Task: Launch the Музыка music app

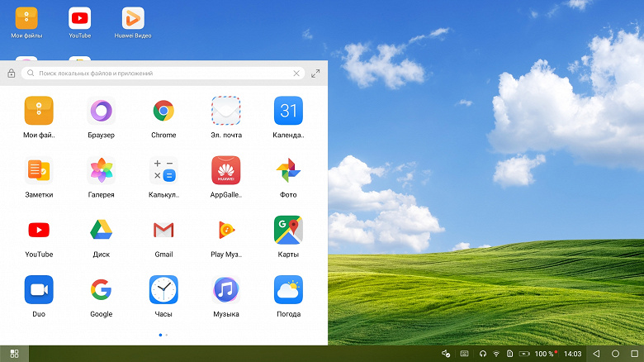Action: click(226, 289)
